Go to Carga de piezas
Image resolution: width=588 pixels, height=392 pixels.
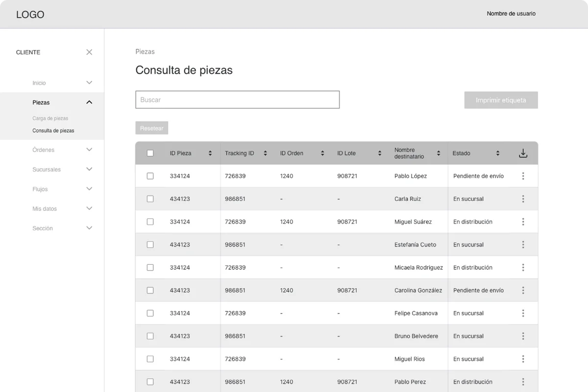tap(50, 119)
